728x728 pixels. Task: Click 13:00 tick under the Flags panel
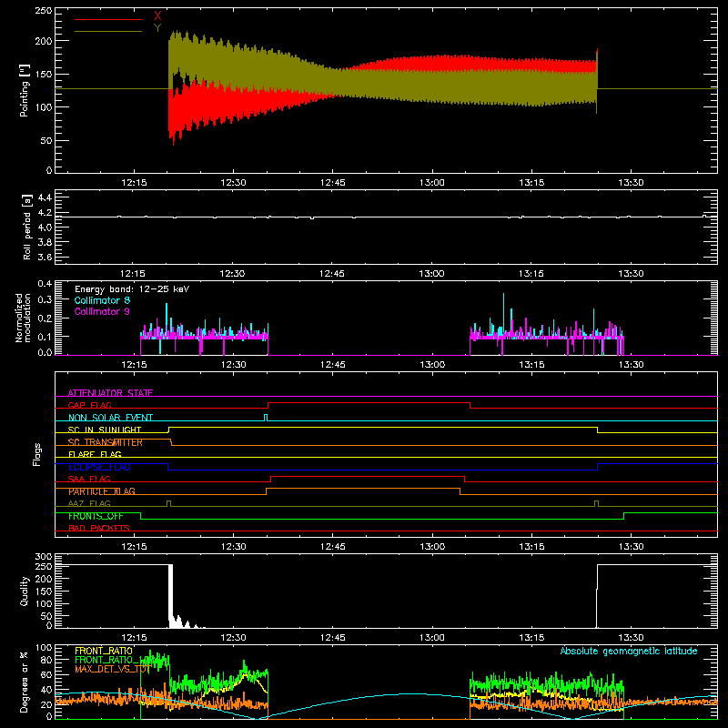pos(431,547)
